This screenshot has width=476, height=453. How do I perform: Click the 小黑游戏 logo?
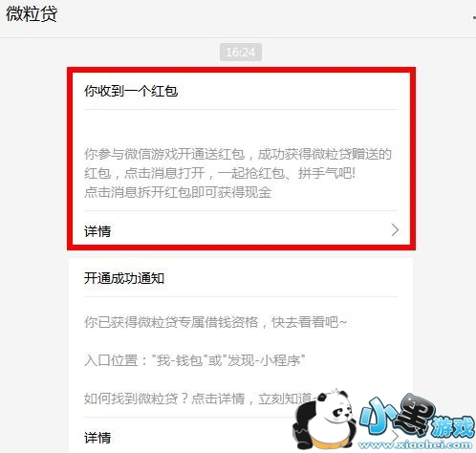tap(417, 417)
